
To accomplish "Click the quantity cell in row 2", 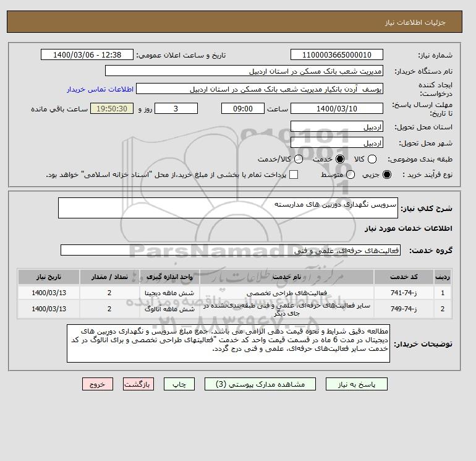I will [x=109, y=309].
